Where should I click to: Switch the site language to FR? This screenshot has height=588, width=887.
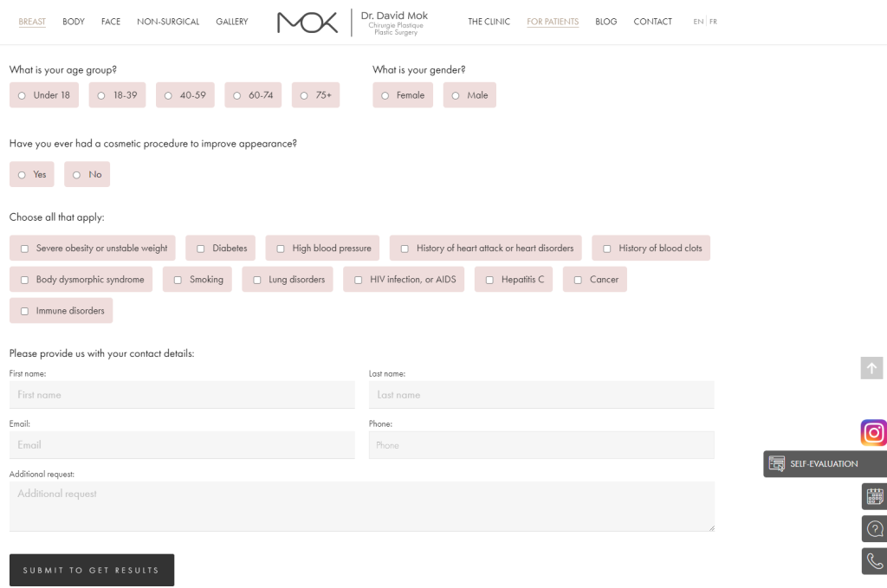[715, 21]
